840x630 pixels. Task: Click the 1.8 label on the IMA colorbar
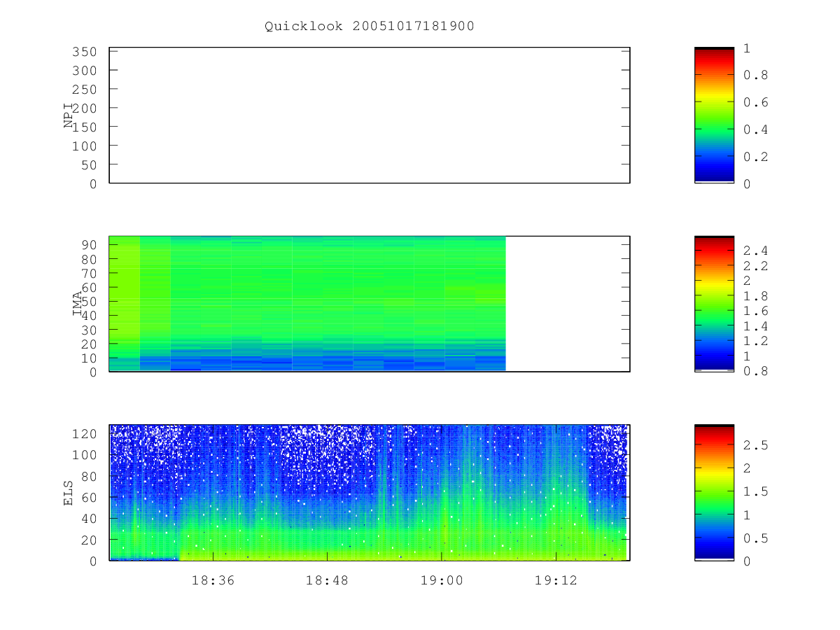[755, 296]
